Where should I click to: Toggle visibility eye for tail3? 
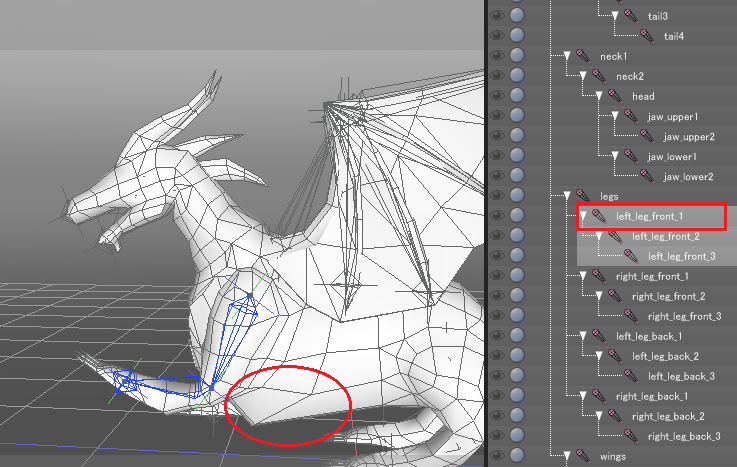coord(497,16)
